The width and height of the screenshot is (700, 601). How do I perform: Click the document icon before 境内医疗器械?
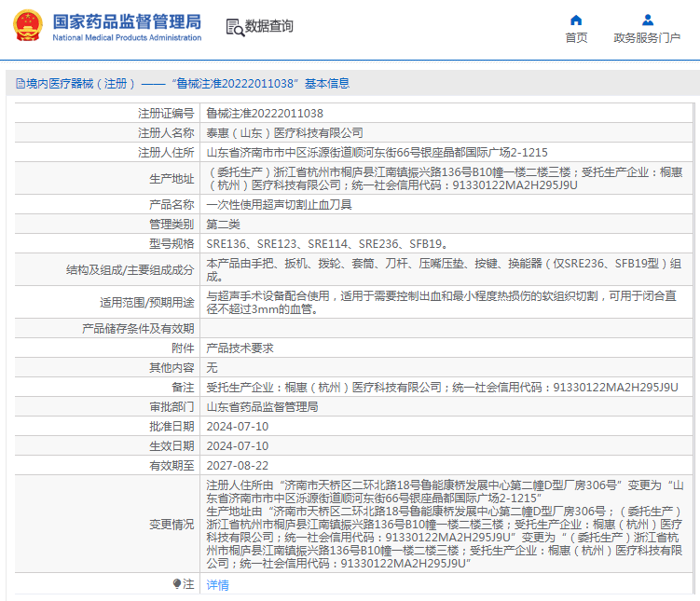tap(21, 84)
